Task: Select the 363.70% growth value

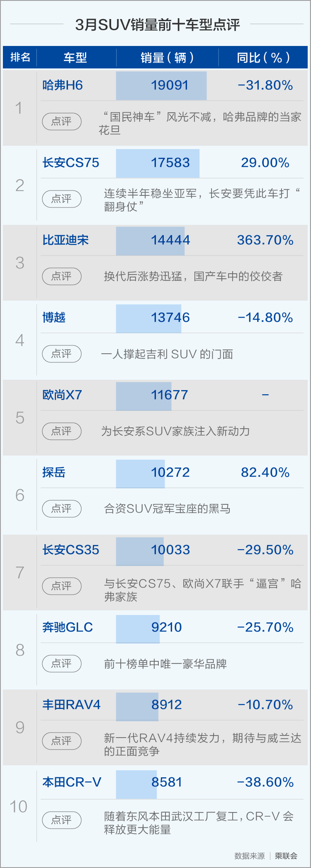Action: tap(265, 240)
